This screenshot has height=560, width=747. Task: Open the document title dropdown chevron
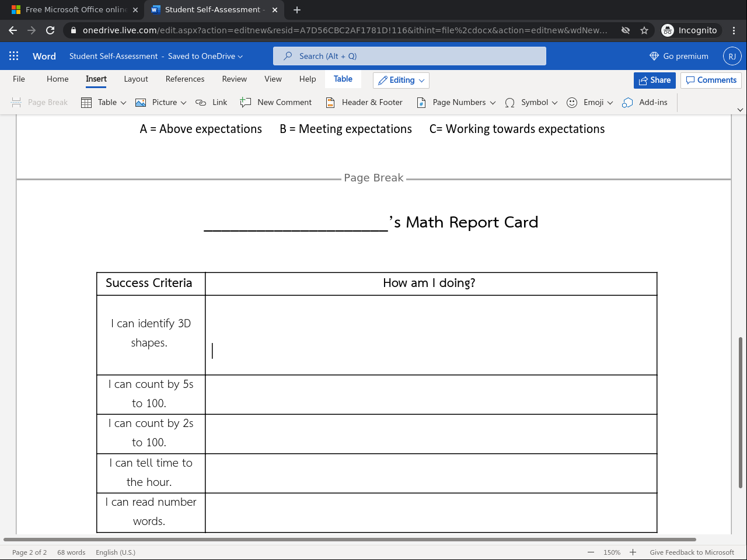click(x=240, y=57)
